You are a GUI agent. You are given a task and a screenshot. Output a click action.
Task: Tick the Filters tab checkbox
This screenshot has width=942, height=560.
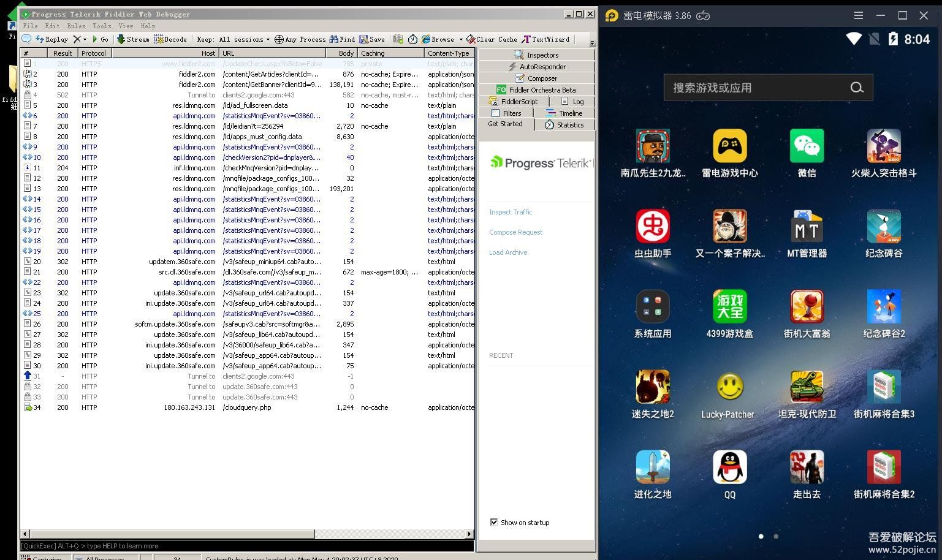click(496, 113)
